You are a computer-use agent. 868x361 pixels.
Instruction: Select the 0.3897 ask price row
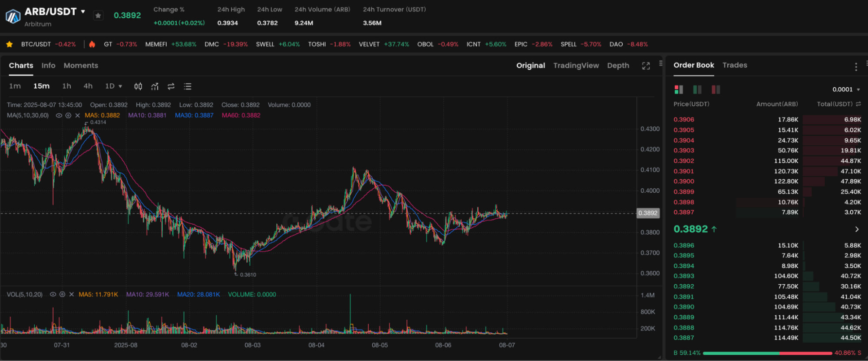pos(767,212)
